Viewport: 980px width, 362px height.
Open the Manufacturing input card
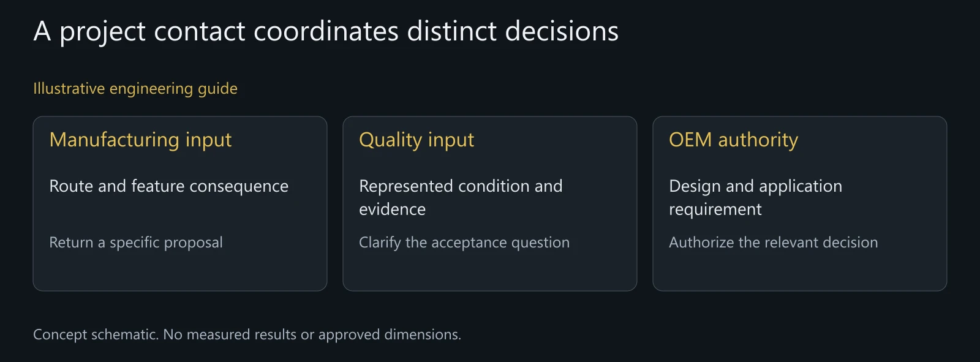180,203
